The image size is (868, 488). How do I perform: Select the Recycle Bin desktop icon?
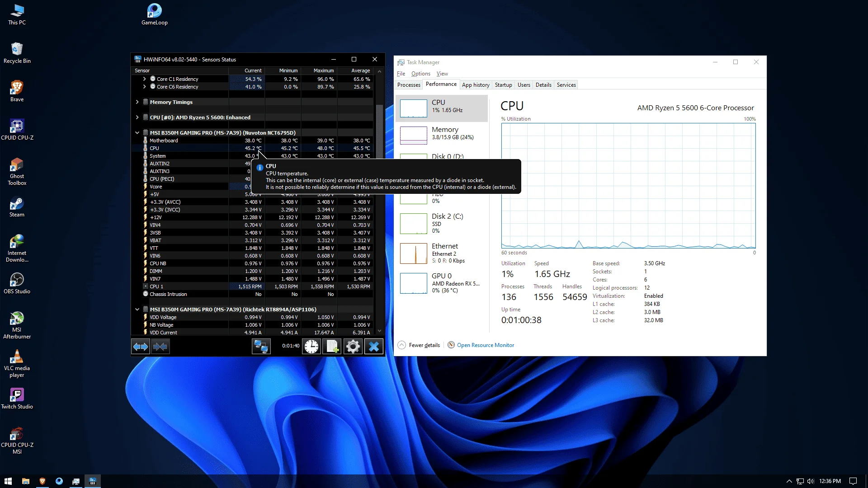17,53
